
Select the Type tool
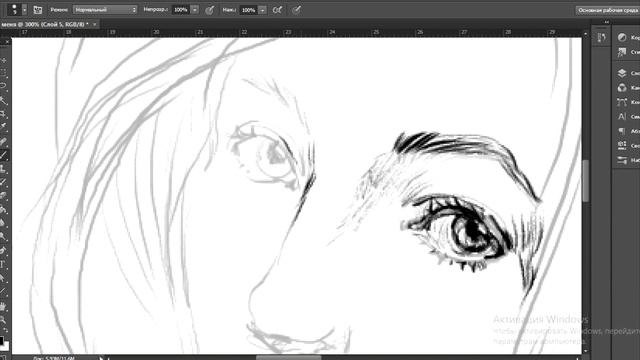[4, 265]
